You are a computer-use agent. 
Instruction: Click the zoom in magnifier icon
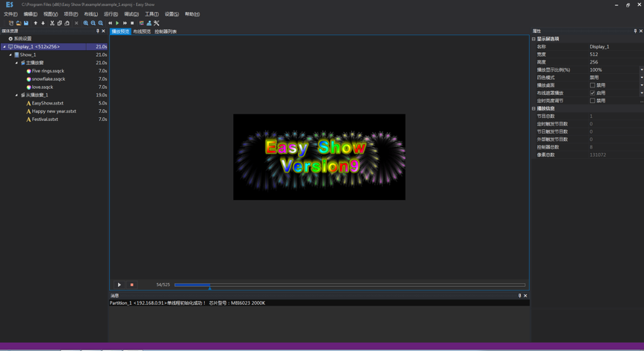86,23
